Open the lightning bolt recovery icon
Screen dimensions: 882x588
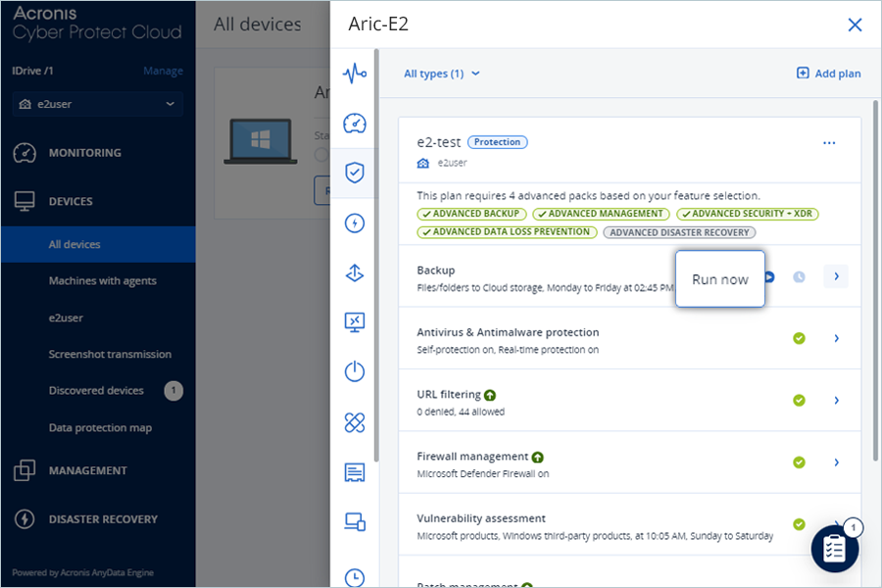click(x=355, y=223)
